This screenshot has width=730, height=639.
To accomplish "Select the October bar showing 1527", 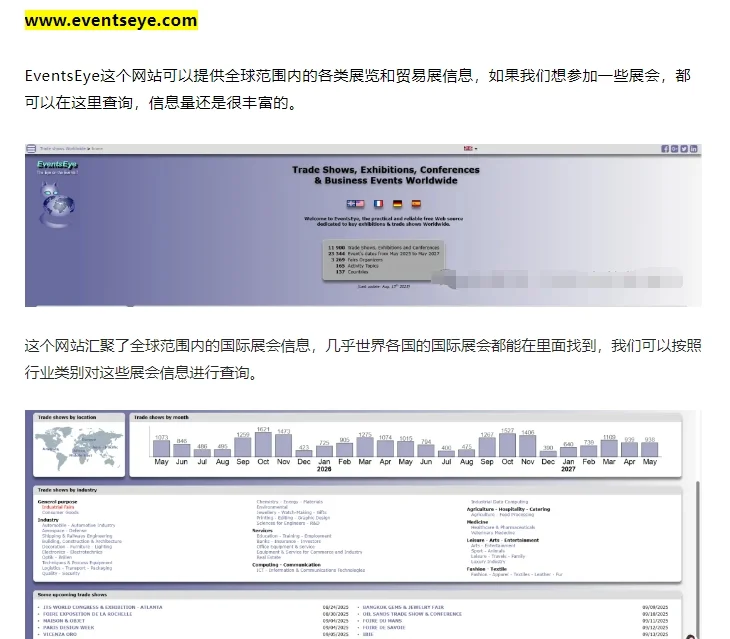I will 507,445.
